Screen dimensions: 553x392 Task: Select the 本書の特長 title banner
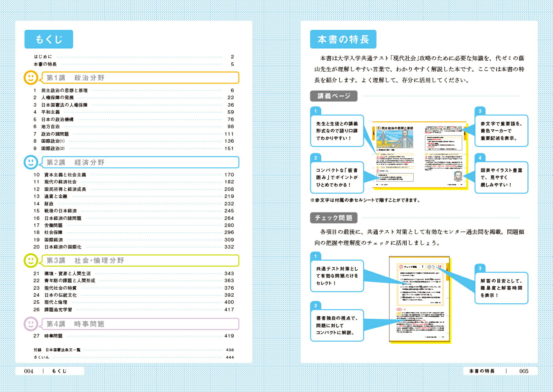pos(343,39)
